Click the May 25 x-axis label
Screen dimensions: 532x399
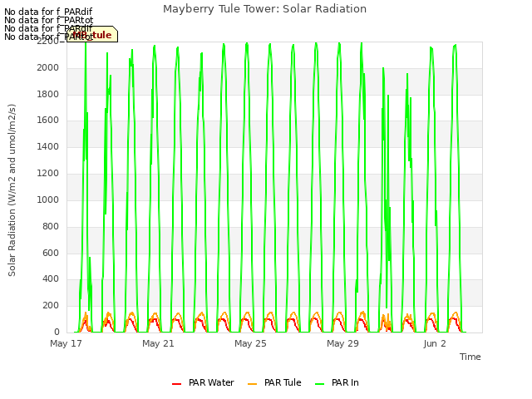point(250,343)
